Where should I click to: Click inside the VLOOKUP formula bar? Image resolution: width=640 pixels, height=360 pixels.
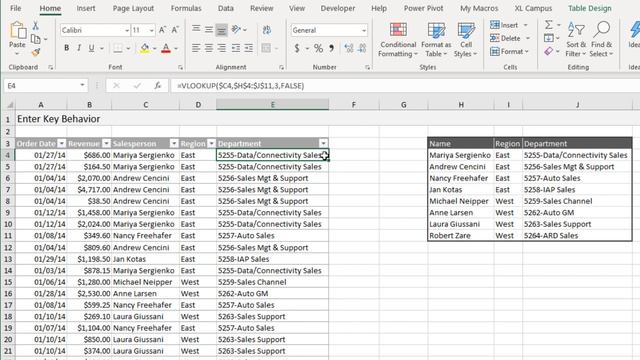pos(404,85)
